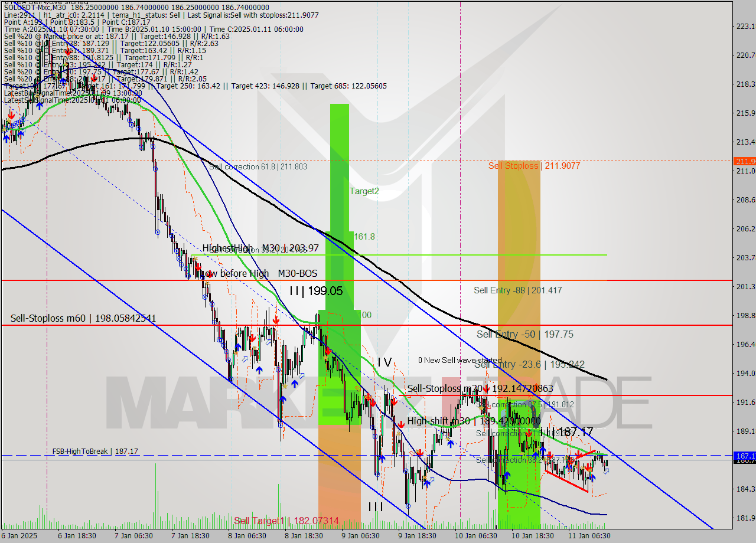Select the 'I I I' wave label
The height and width of the screenshot is (543, 756).
pyautogui.click(x=376, y=507)
